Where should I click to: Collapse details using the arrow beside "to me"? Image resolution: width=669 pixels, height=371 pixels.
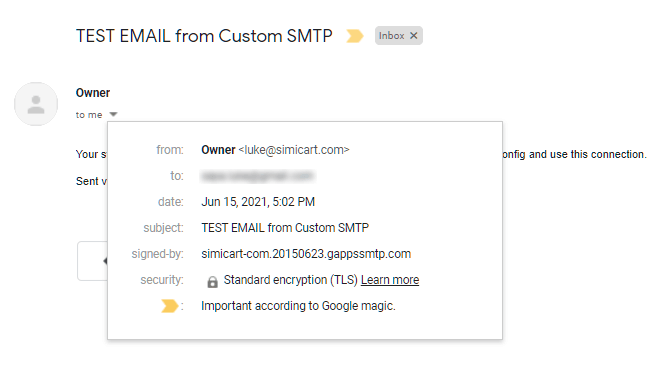coord(113,114)
